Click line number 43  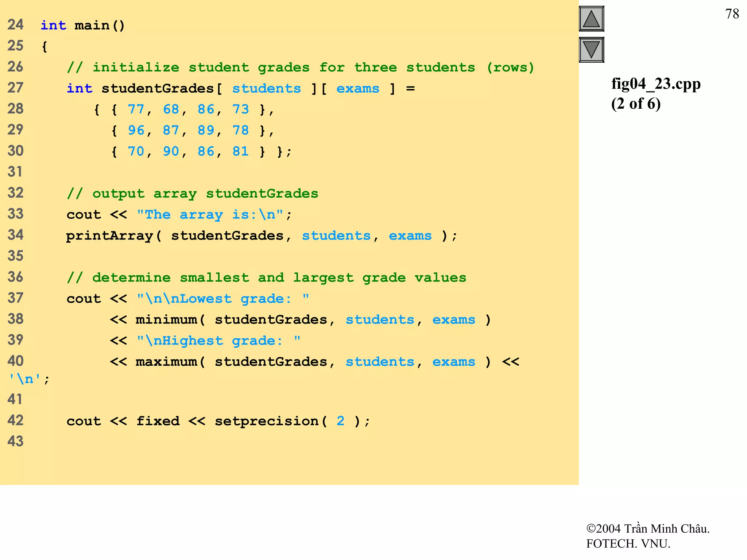pyautogui.click(x=15, y=442)
